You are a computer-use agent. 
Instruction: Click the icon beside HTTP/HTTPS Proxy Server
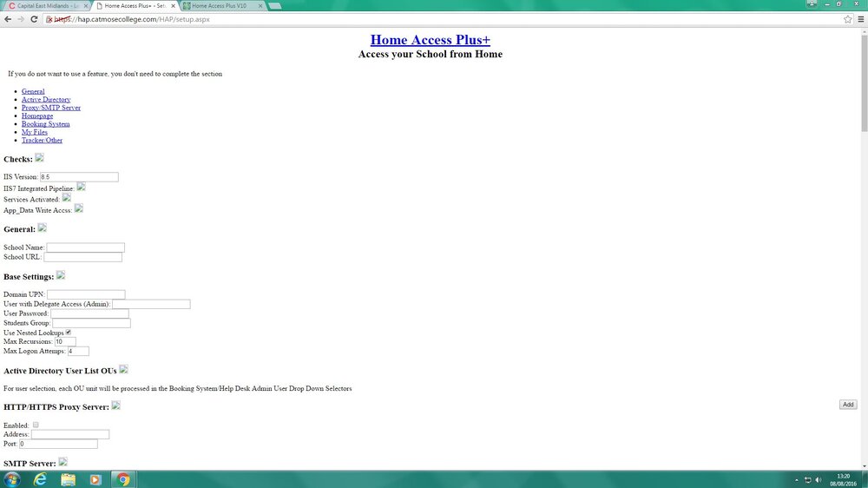click(115, 406)
